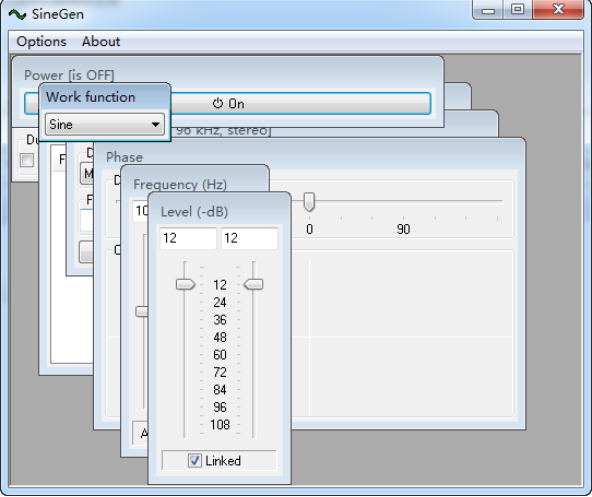Click the power symbol on the On button
The height and width of the screenshot is (497, 592).
(x=217, y=103)
